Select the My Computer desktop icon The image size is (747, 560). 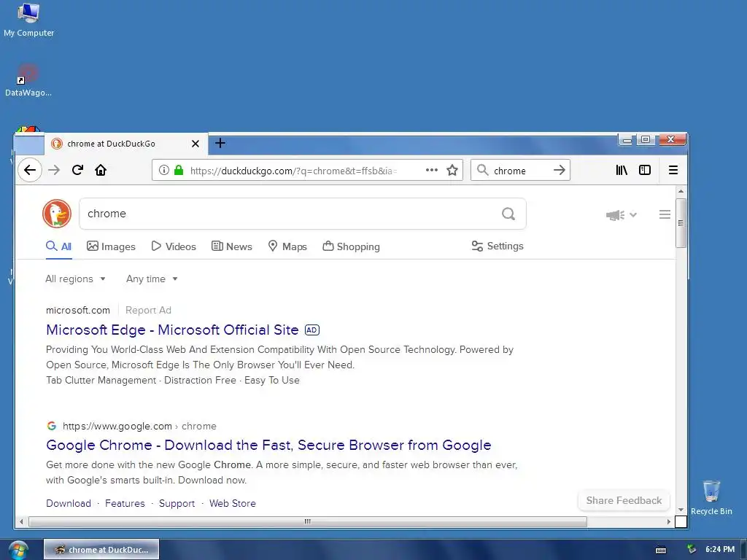point(28,20)
